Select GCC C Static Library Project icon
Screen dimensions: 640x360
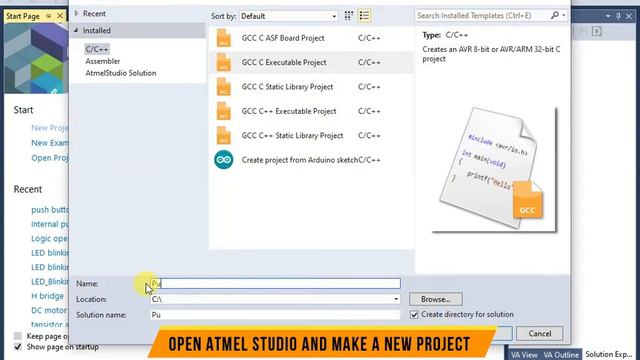(224, 87)
